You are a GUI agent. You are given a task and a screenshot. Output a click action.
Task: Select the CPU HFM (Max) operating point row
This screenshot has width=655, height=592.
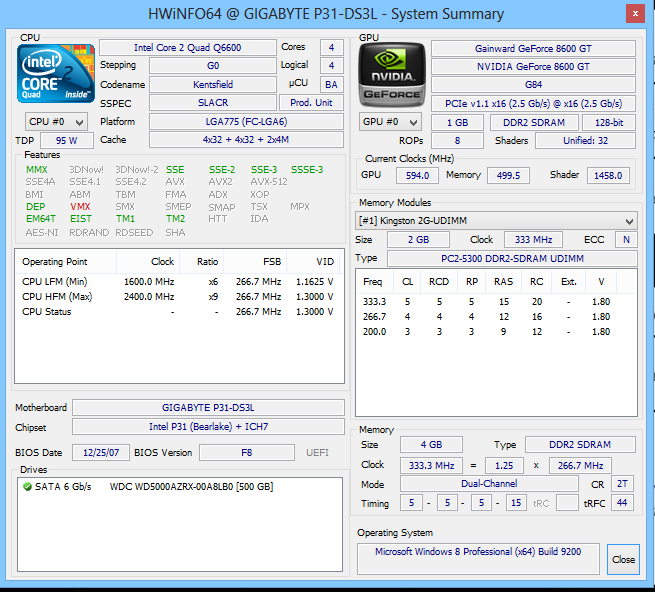point(178,297)
